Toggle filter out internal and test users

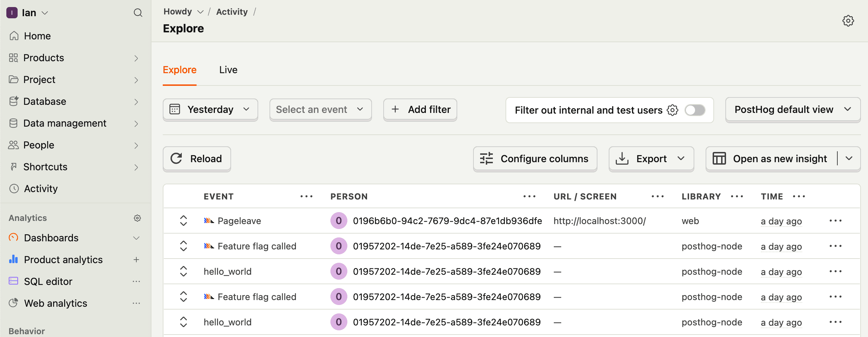click(695, 110)
